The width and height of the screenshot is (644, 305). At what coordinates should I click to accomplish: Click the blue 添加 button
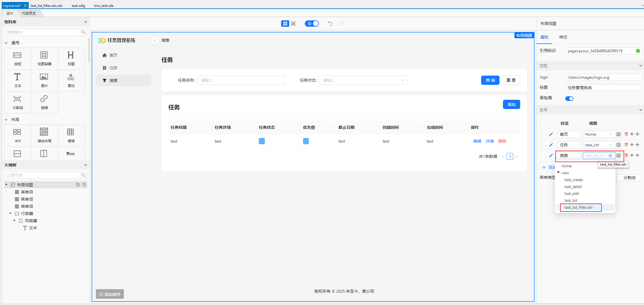(511, 104)
